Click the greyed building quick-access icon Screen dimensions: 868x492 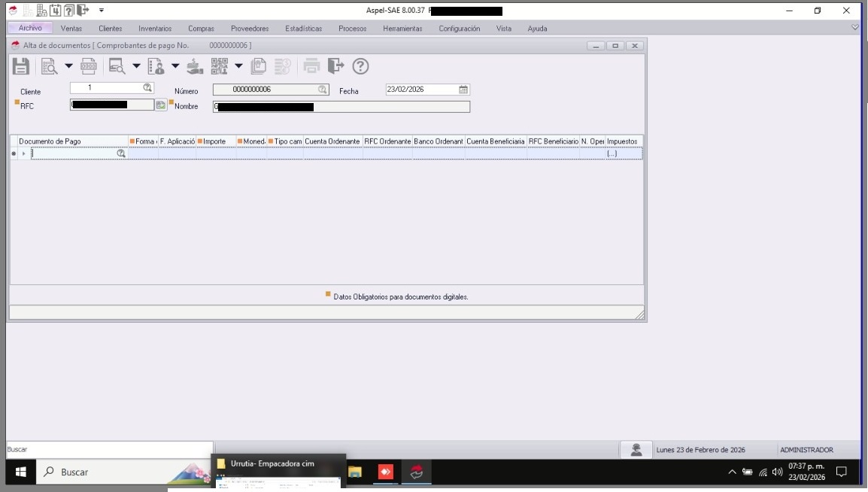pyautogui.click(x=29, y=10)
